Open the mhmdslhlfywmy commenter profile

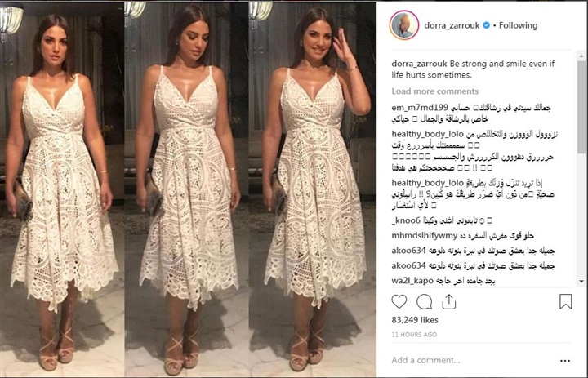coord(425,236)
